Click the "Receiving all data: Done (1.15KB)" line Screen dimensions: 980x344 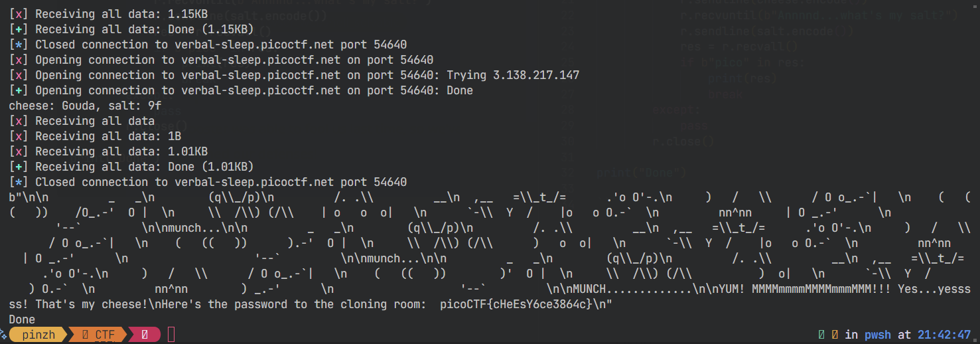(131, 29)
